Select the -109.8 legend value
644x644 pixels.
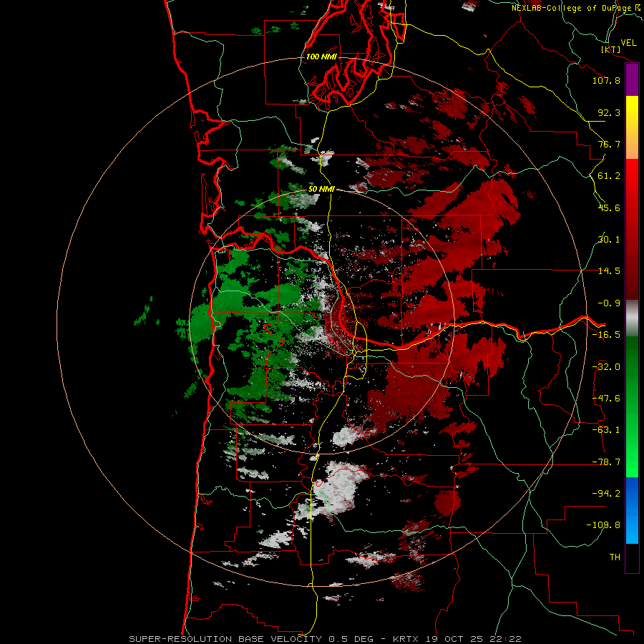click(x=604, y=525)
